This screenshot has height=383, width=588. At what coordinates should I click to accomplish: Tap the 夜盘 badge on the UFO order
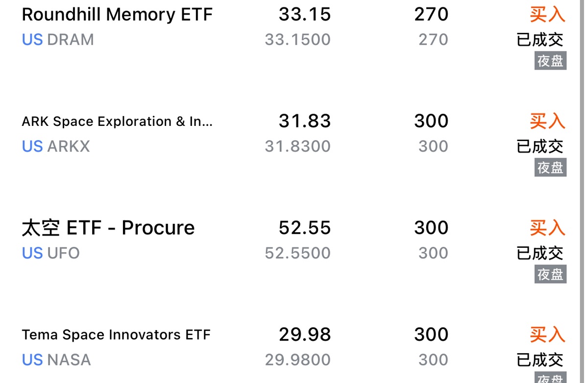(x=550, y=274)
